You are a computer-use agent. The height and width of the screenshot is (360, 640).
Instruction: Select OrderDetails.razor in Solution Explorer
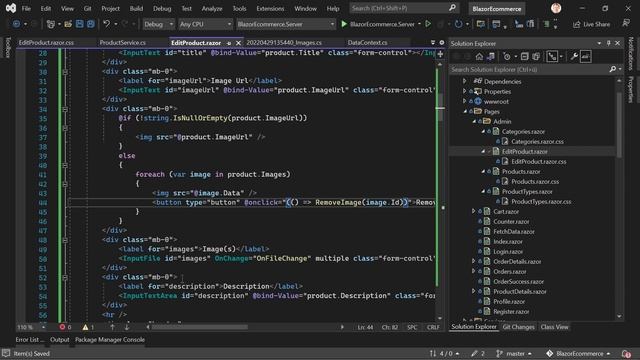coord(517,262)
